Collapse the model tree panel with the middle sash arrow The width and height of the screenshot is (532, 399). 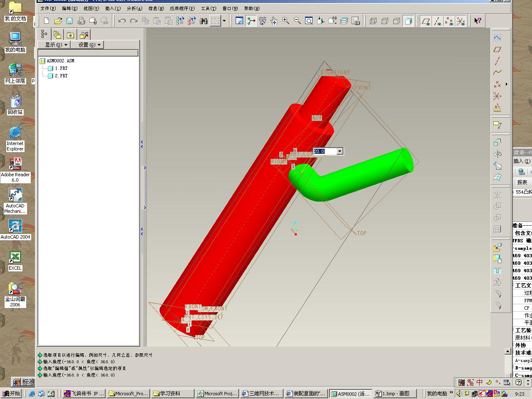pos(145,168)
